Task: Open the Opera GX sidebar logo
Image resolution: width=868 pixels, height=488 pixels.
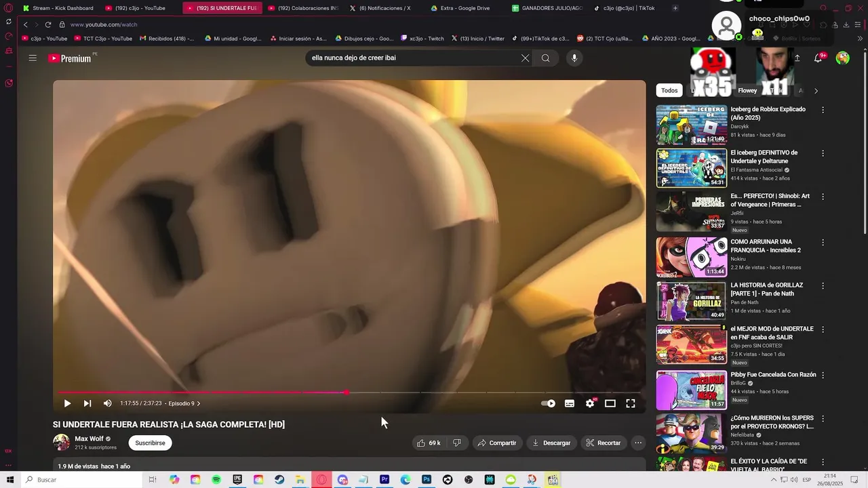Action: [8, 8]
